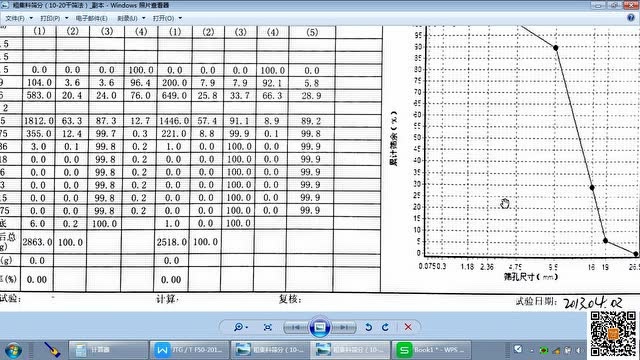Rotate the image counterclockwise

pos(369,327)
